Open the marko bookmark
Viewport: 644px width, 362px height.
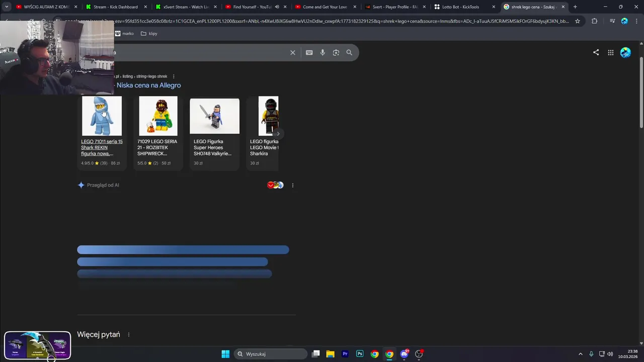click(x=124, y=34)
